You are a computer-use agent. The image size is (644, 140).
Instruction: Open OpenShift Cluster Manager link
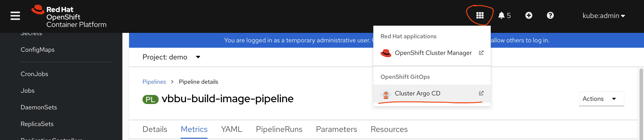coord(433,53)
